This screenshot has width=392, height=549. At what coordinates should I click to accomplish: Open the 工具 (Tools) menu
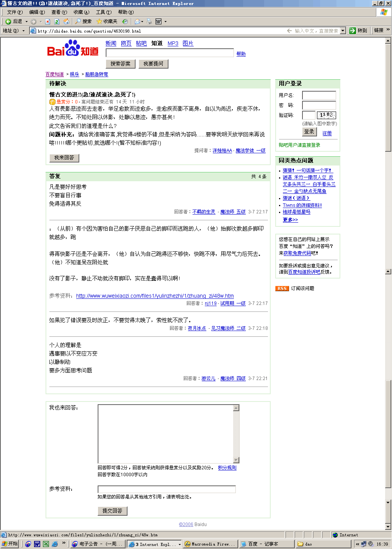(x=103, y=12)
